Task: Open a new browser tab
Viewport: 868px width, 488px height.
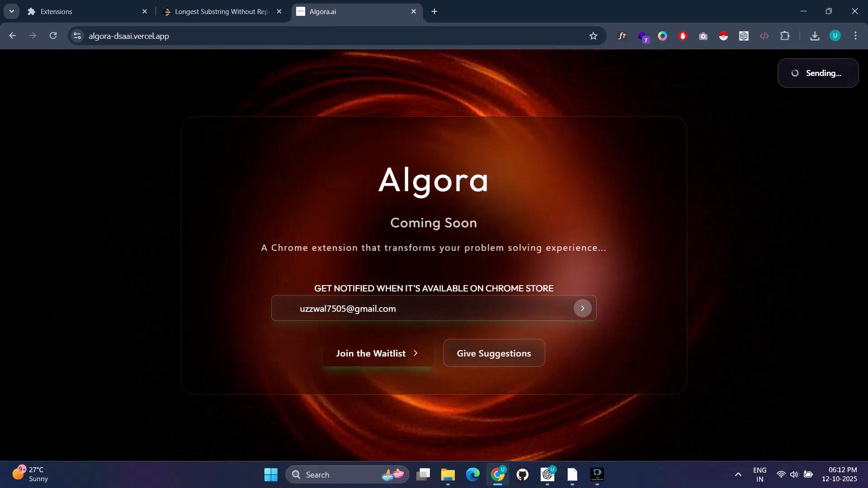Action: click(x=434, y=11)
